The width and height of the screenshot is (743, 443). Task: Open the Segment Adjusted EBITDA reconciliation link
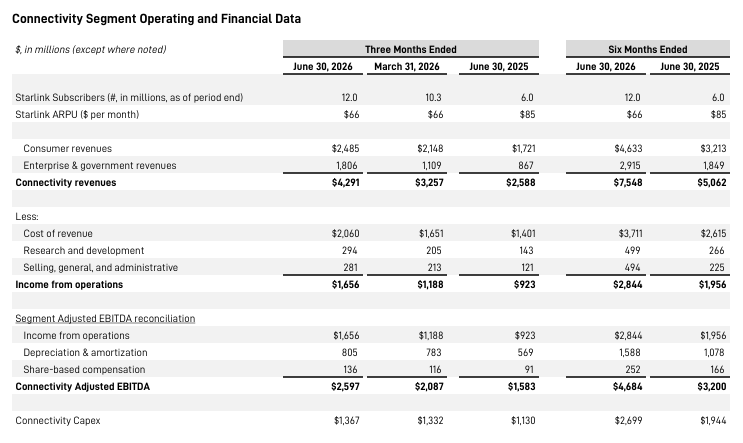[105, 319]
